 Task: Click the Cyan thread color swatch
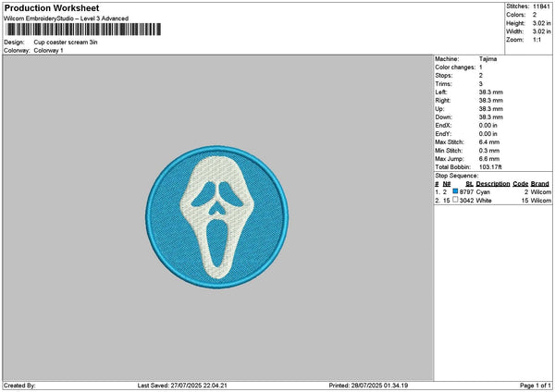pyautogui.click(x=455, y=191)
